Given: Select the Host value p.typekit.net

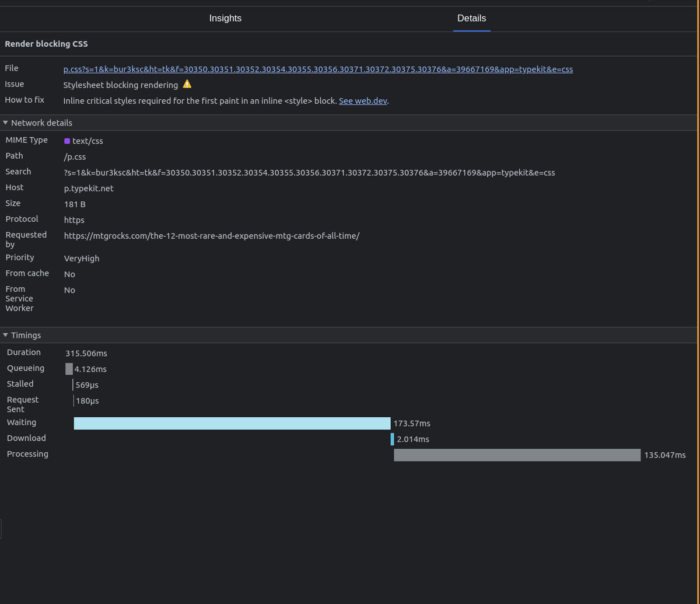Looking at the screenshot, I should click(x=89, y=188).
